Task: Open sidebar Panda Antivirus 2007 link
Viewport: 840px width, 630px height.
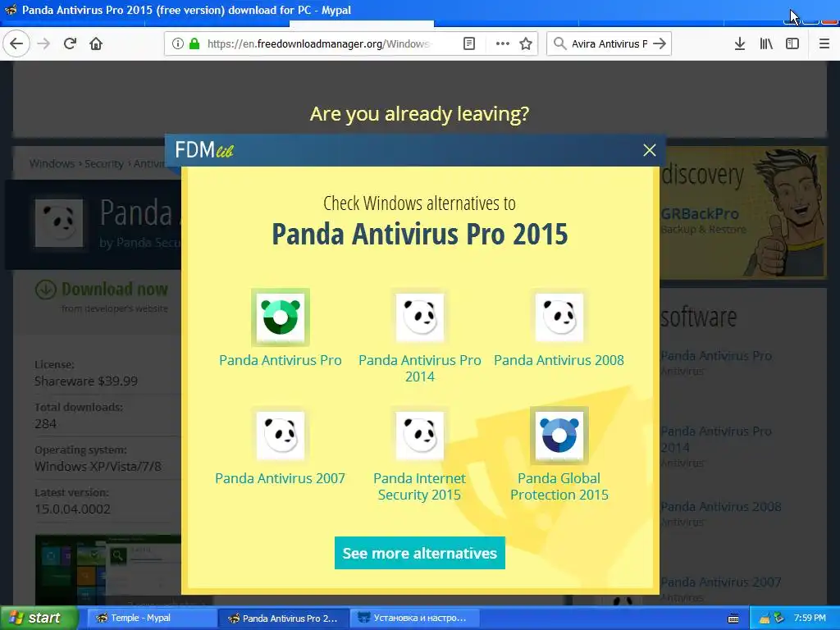Action: (720, 582)
